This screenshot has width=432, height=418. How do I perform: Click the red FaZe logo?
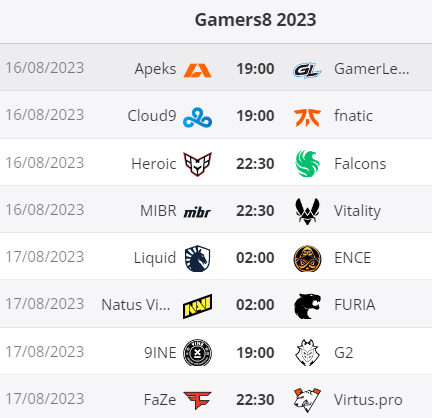(197, 400)
